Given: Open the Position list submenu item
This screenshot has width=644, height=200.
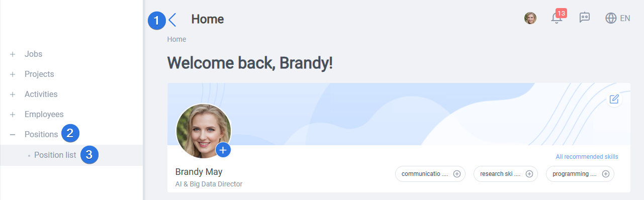Looking at the screenshot, I should click(55, 155).
